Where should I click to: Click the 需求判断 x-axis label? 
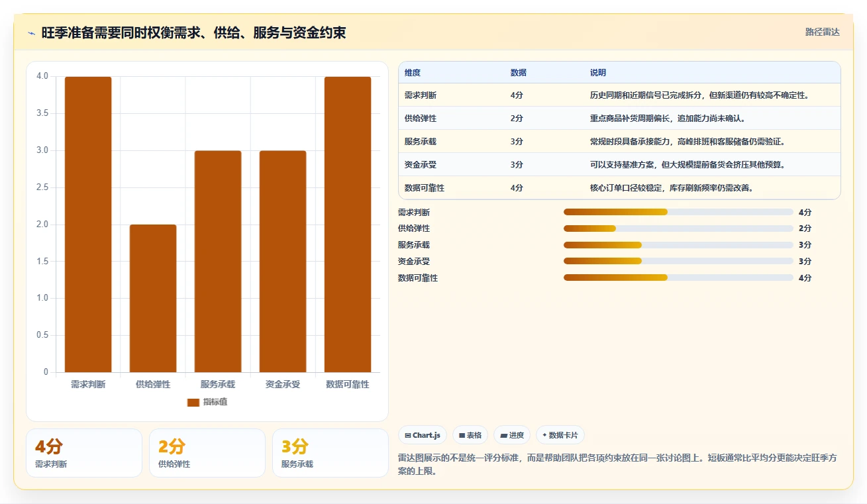pos(88,384)
